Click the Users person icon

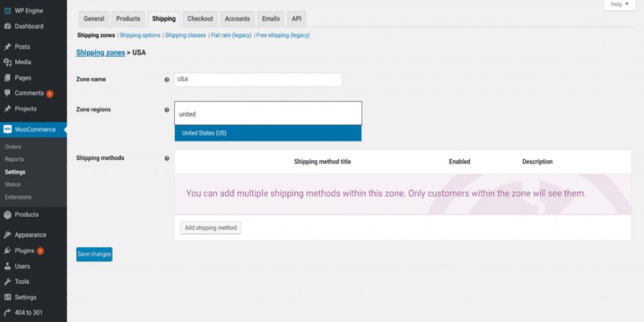8,266
